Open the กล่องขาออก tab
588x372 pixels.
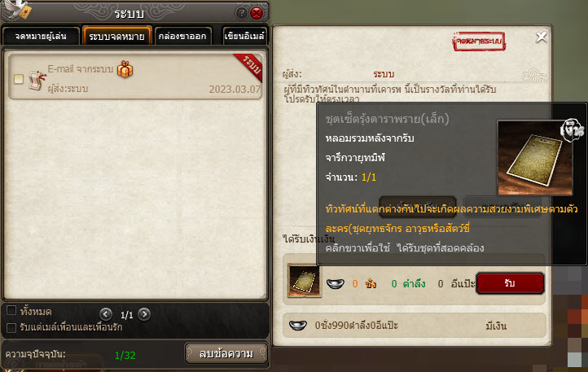tap(182, 36)
